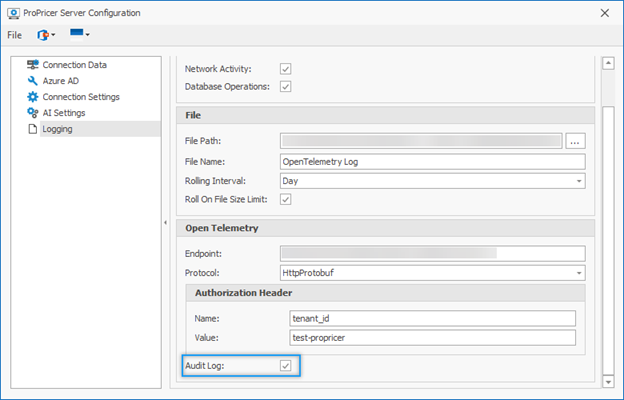Select Connection Settings in the sidebar
Screen dimensions: 624x400
pyautogui.click(x=81, y=97)
